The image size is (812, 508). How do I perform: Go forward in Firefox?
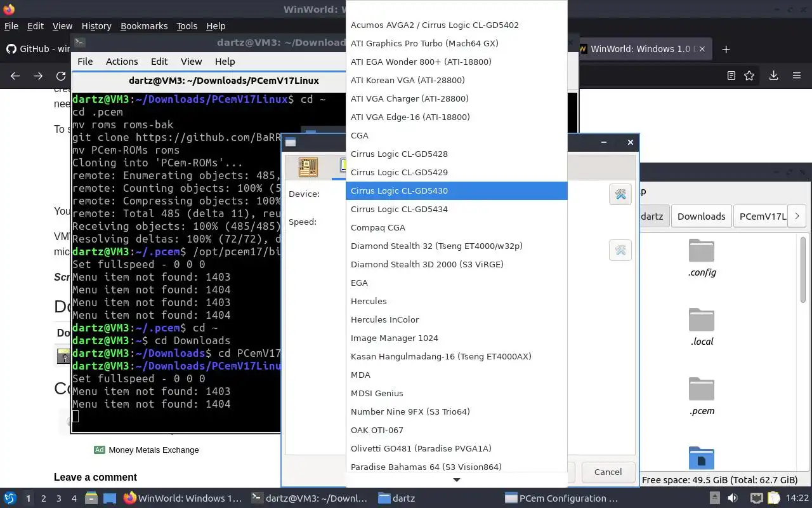[38, 76]
